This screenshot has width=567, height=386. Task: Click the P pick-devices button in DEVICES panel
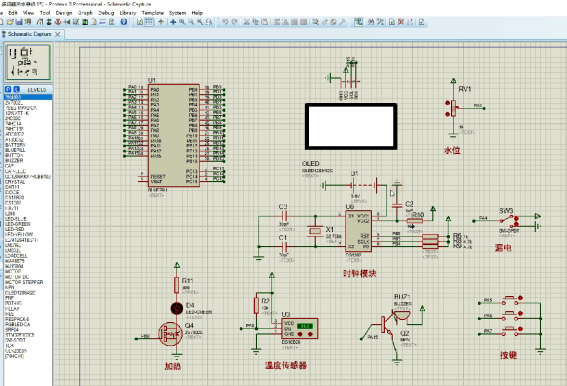8,89
